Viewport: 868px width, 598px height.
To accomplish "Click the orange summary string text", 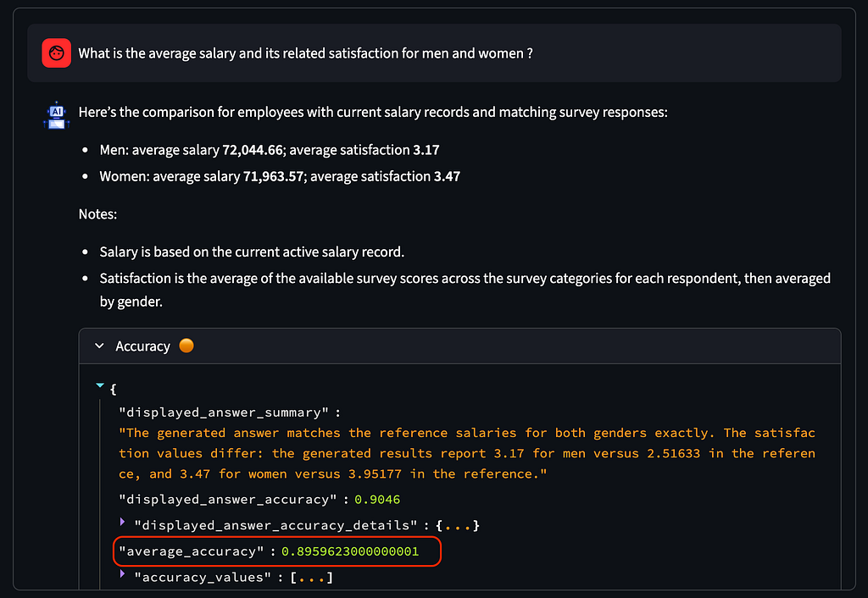I will [467, 454].
